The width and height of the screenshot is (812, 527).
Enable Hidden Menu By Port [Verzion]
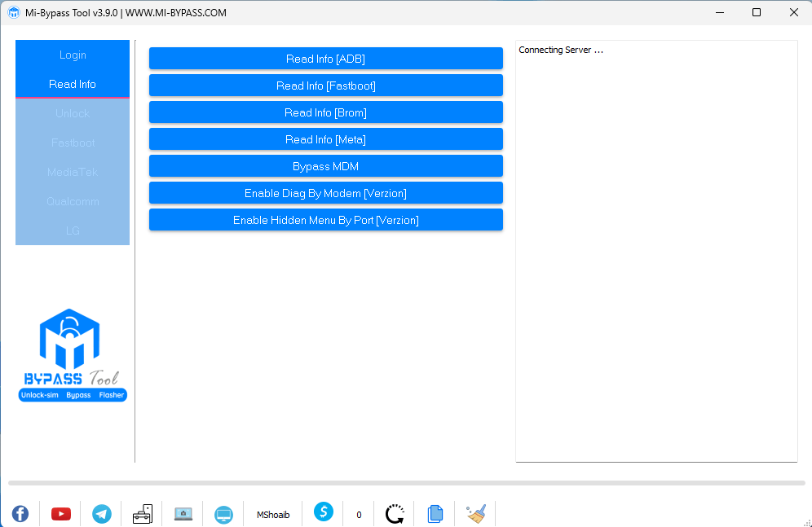pyautogui.click(x=325, y=219)
